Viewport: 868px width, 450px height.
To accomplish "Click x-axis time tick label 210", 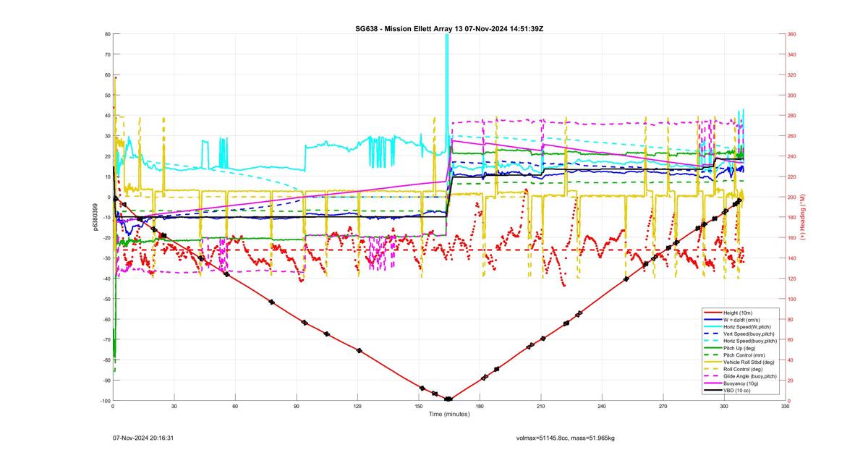I will 541,407.
